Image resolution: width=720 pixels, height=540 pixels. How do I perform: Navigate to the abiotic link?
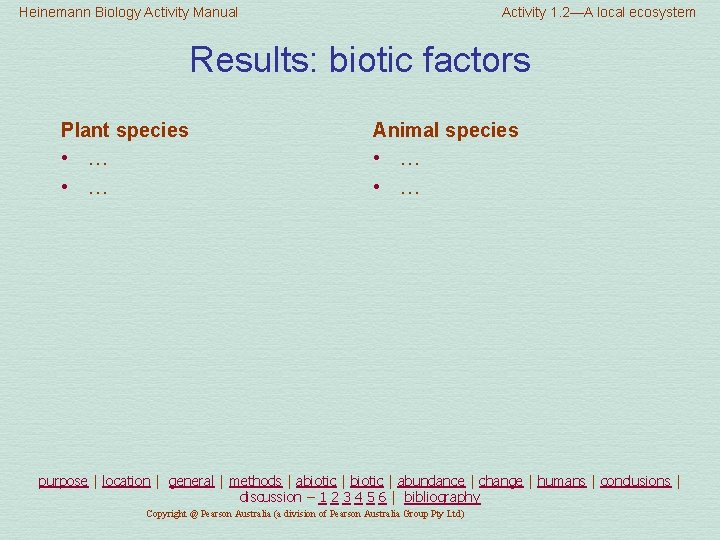(x=316, y=481)
